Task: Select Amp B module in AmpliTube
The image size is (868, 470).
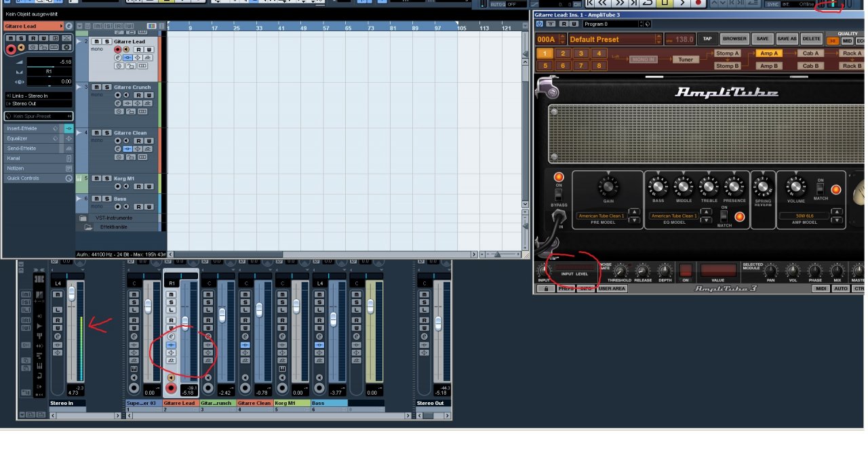Action: click(x=769, y=66)
